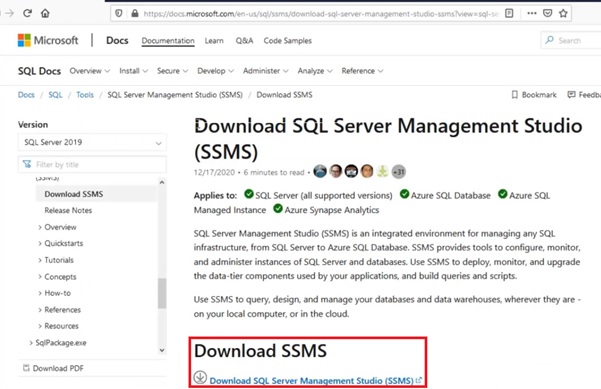This screenshot has width=601, height=389.
Task: Click the Filter by title field
Action: tap(92, 164)
